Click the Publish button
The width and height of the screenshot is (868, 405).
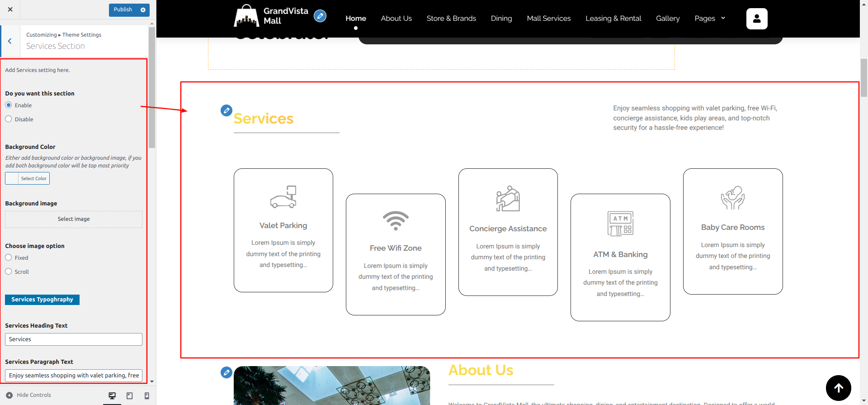pos(123,10)
